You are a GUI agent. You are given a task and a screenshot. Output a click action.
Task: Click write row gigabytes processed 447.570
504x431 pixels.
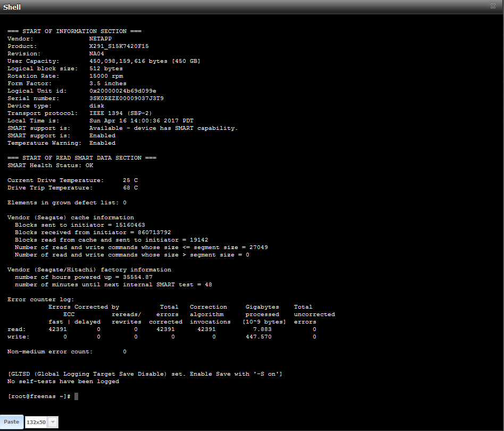(258, 336)
